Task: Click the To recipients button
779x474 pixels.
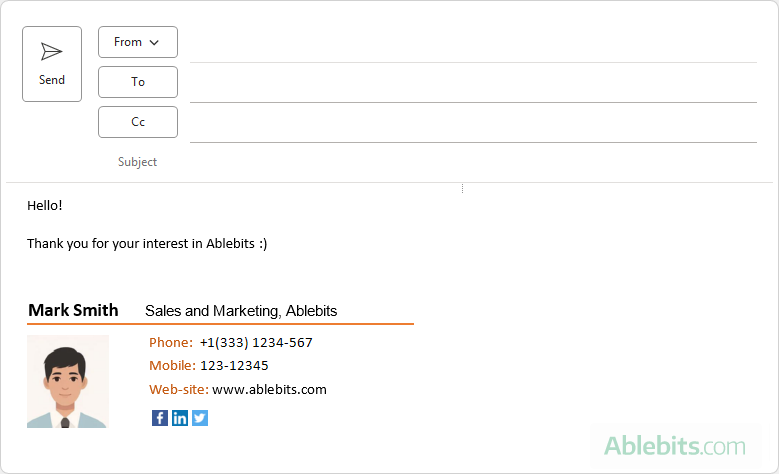Action: click(x=138, y=82)
